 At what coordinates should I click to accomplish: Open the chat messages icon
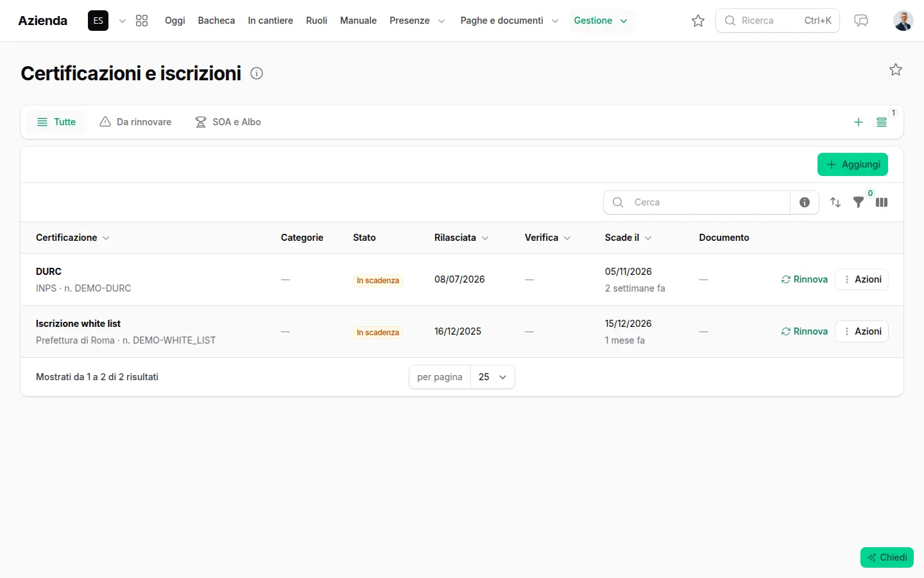(861, 21)
